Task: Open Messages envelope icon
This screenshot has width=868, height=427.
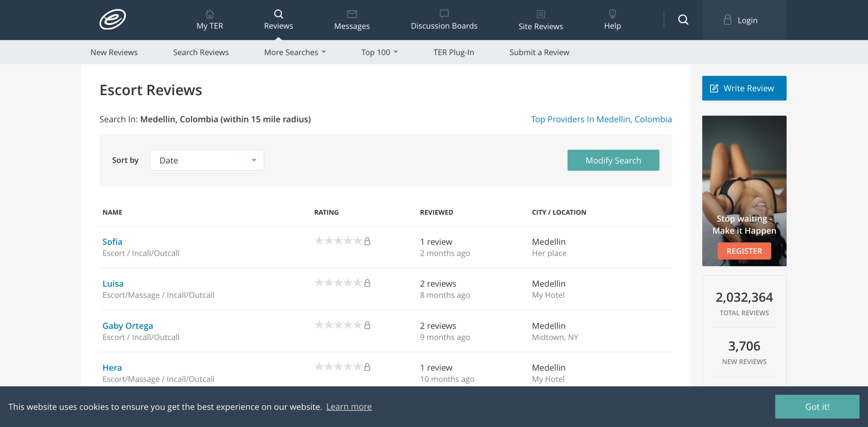Action: [352, 14]
